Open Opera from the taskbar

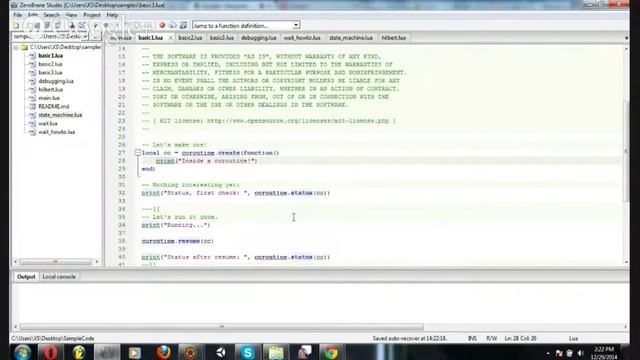click(51, 352)
